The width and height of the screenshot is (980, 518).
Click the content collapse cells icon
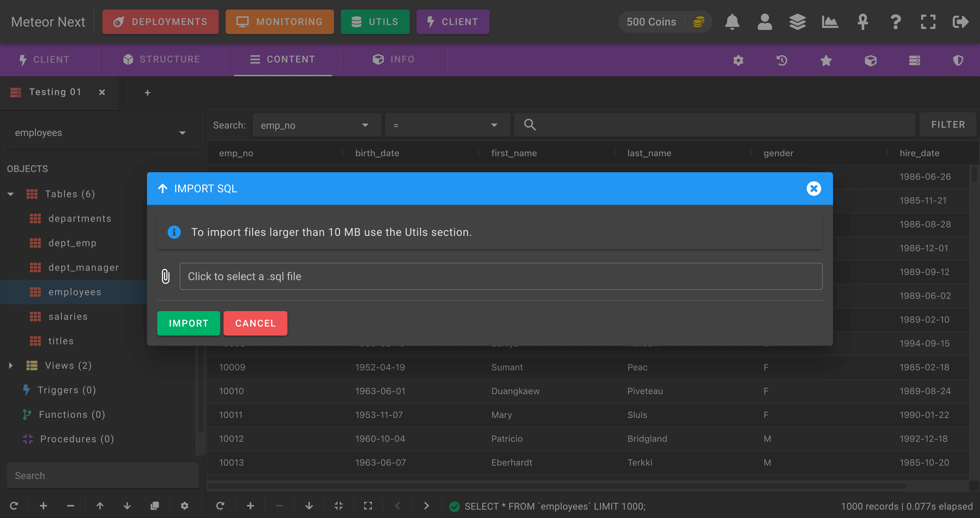tap(339, 506)
